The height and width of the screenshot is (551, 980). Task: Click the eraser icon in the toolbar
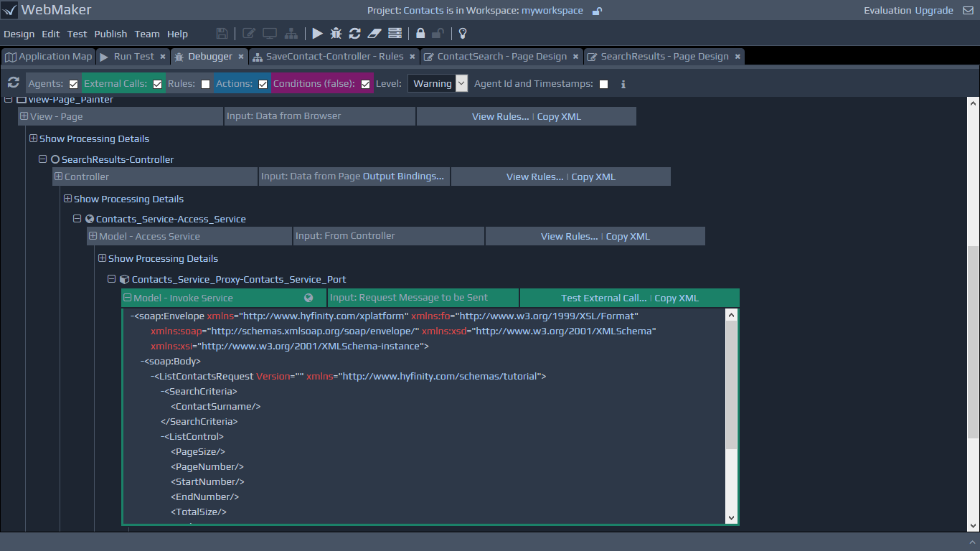click(x=374, y=34)
